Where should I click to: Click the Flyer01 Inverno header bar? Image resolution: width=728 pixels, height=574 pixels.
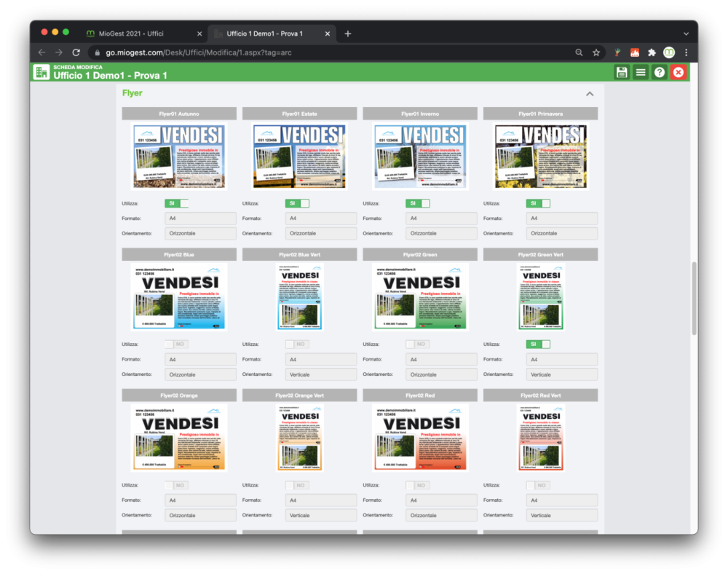[x=420, y=114]
